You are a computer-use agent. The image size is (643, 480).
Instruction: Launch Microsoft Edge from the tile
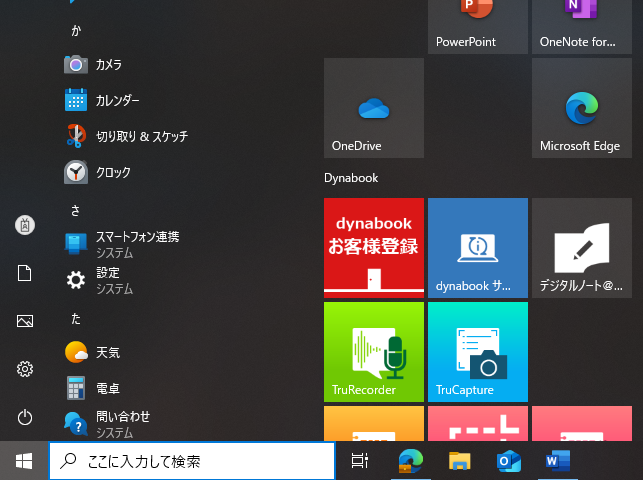pyautogui.click(x=581, y=108)
